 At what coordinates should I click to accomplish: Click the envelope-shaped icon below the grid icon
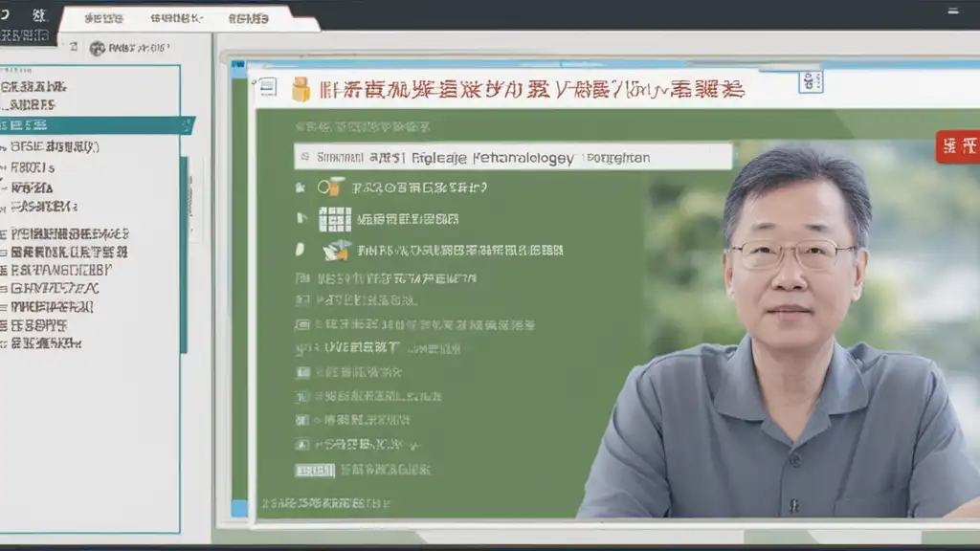pyautogui.click(x=337, y=250)
